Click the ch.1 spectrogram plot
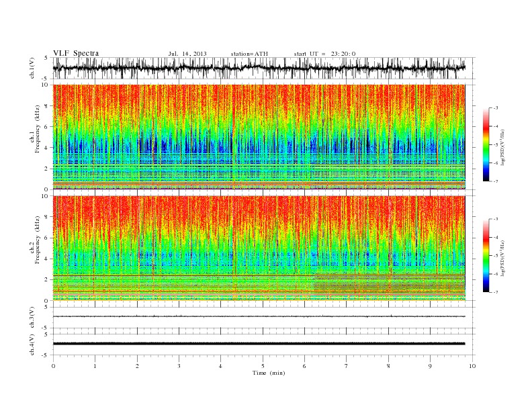The height and width of the screenshot is (411, 532). (x=259, y=137)
